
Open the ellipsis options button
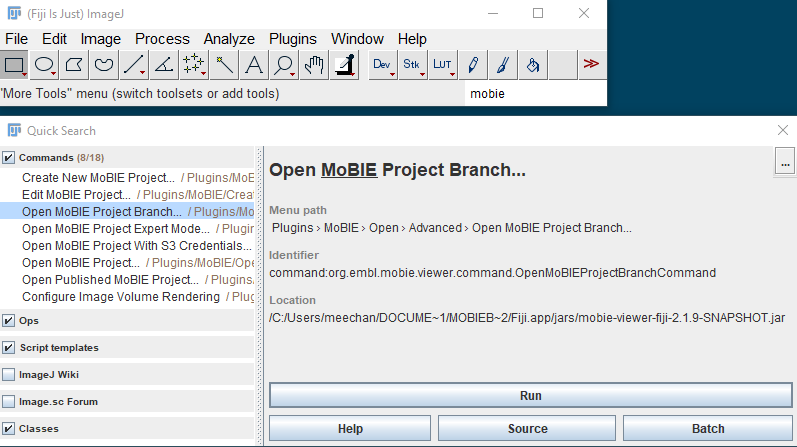(x=785, y=162)
